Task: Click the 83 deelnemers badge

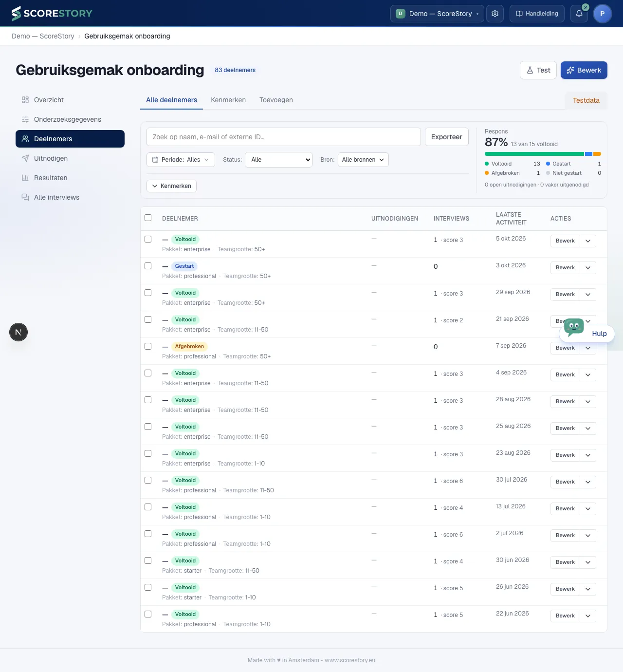Action: click(235, 70)
